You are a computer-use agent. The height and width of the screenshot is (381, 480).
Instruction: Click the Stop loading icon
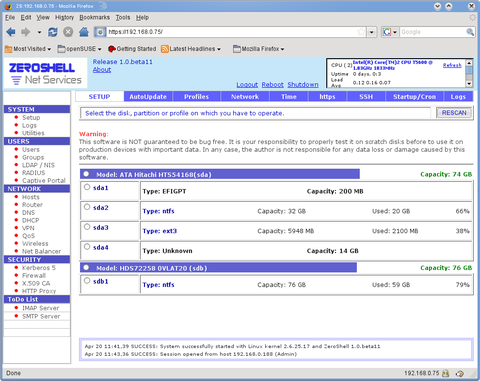pyautogui.click(x=68, y=32)
